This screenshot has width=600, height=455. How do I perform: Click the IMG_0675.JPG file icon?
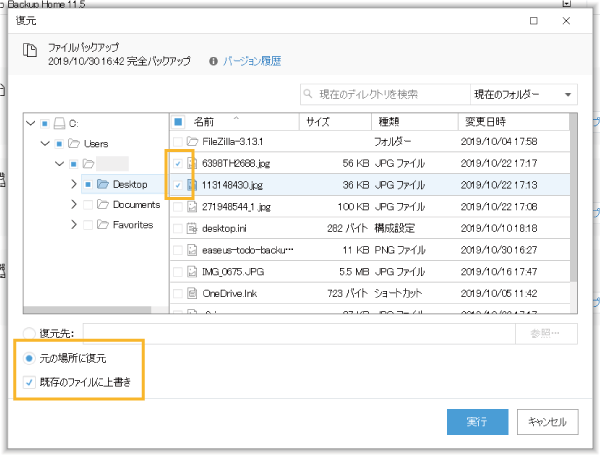[x=192, y=272]
